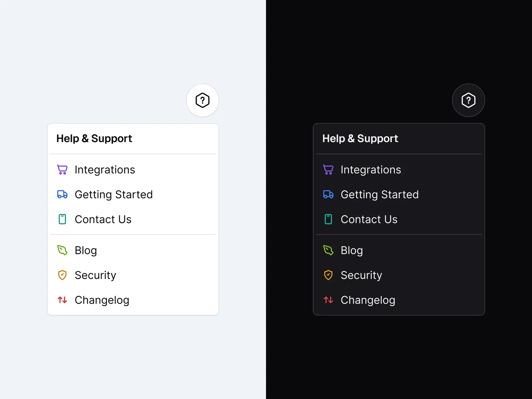Open Changelog in the light menu
The image size is (532, 399).
point(102,300)
